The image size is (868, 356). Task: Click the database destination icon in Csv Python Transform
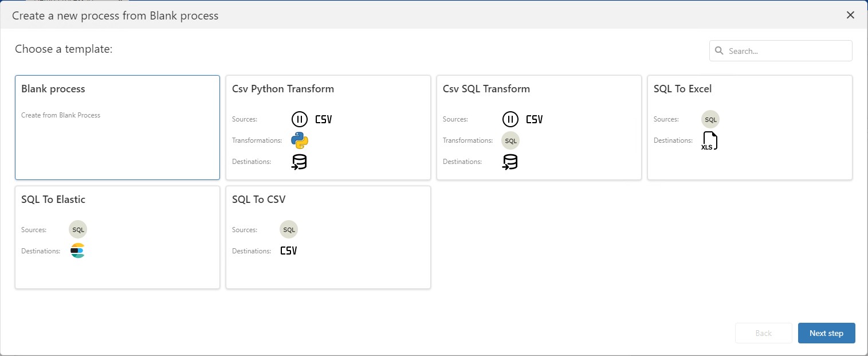[x=299, y=162]
